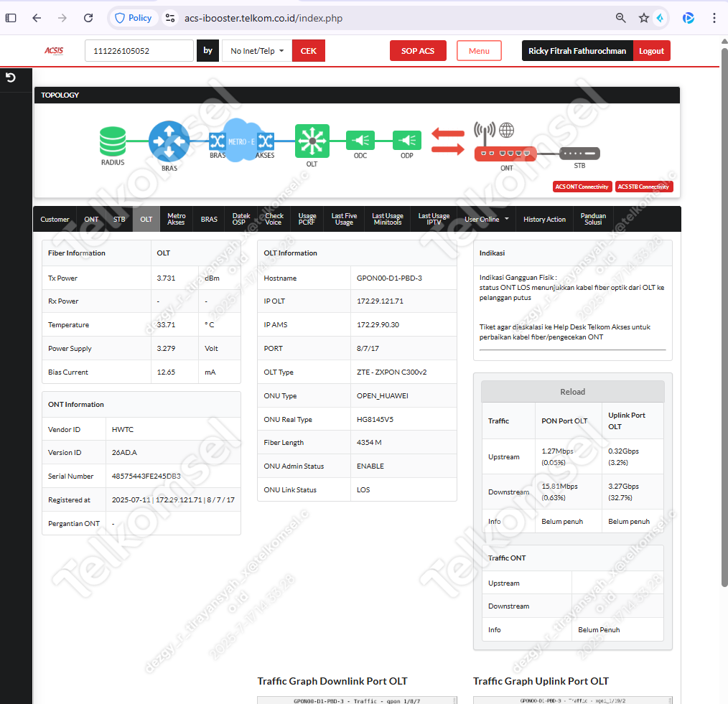Open Last Usage IPTV tab
728x704 pixels.
pyautogui.click(x=434, y=219)
